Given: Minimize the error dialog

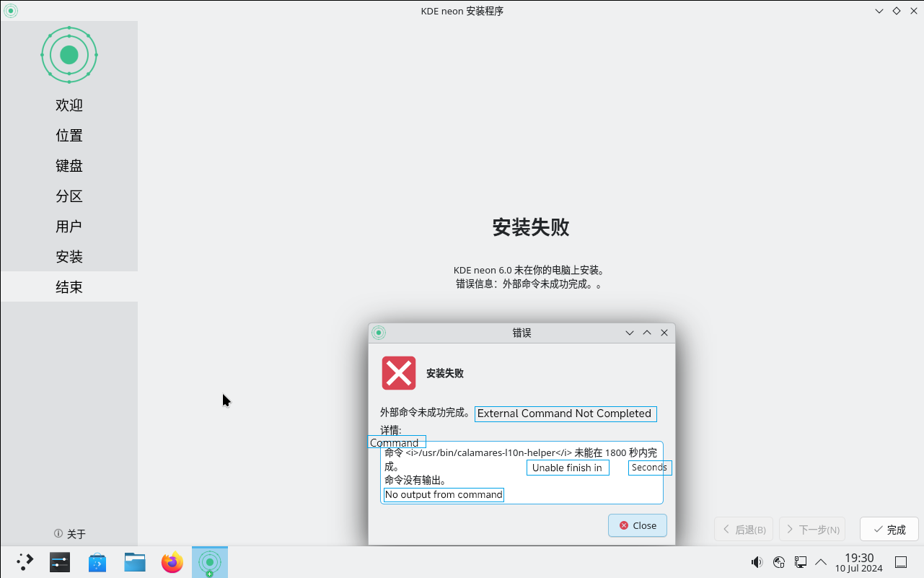Looking at the screenshot, I should tap(630, 333).
